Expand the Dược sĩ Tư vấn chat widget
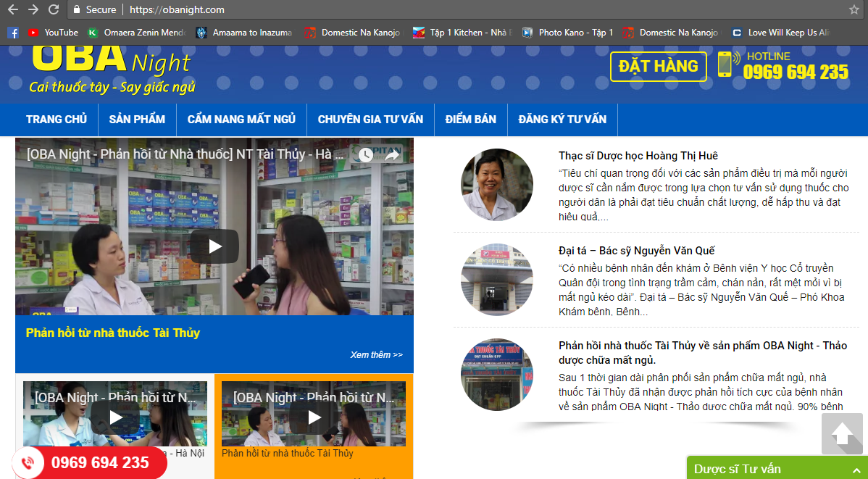The height and width of the screenshot is (479, 868). [777, 468]
